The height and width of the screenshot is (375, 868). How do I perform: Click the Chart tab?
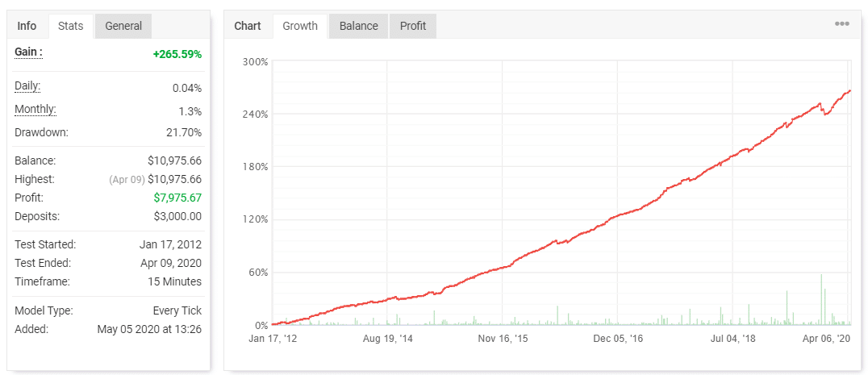click(x=248, y=26)
